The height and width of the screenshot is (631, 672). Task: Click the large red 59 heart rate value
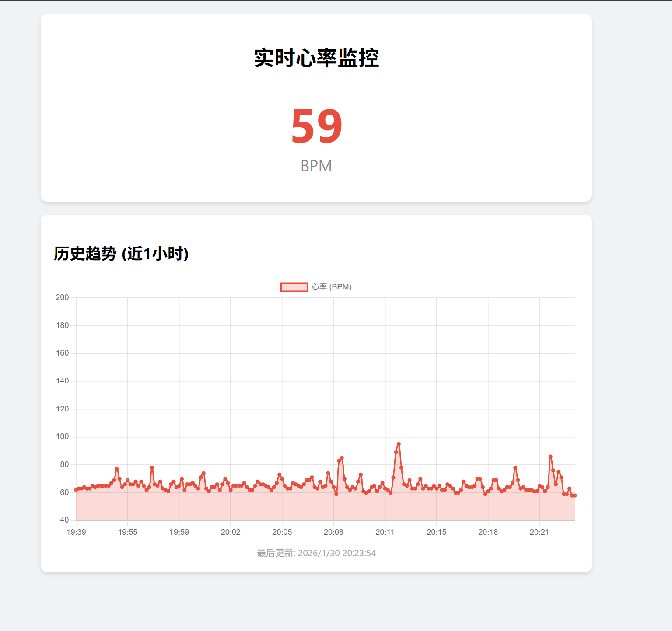tap(316, 126)
